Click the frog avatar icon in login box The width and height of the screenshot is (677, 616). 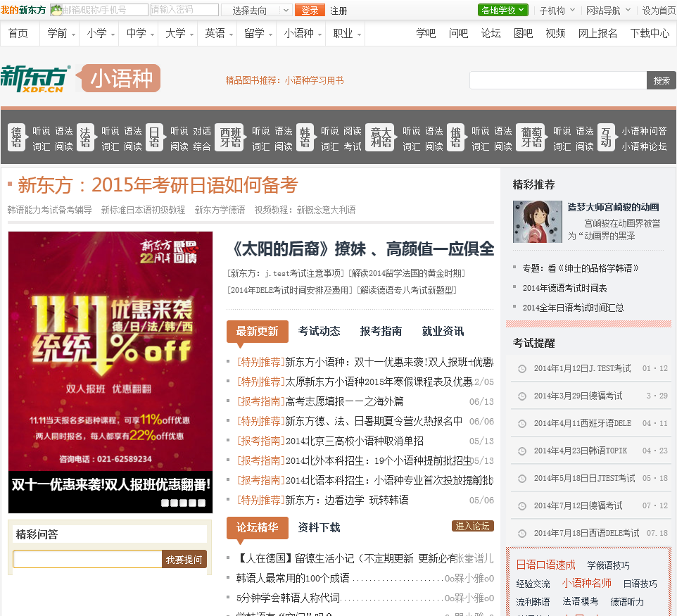click(x=56, y=10)
